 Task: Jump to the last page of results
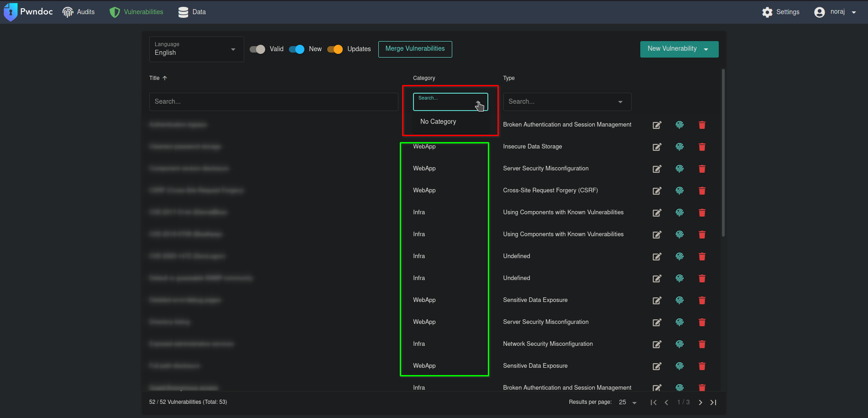(713, 402)
